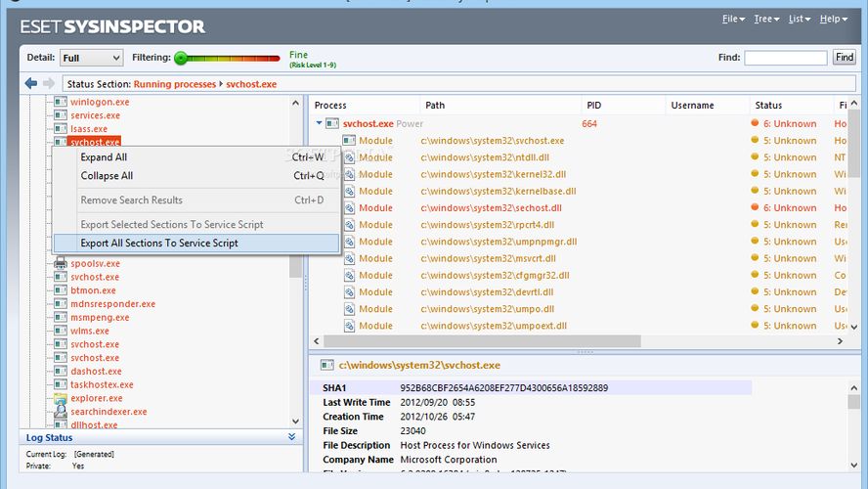Open the List menu

pos(800,19)
